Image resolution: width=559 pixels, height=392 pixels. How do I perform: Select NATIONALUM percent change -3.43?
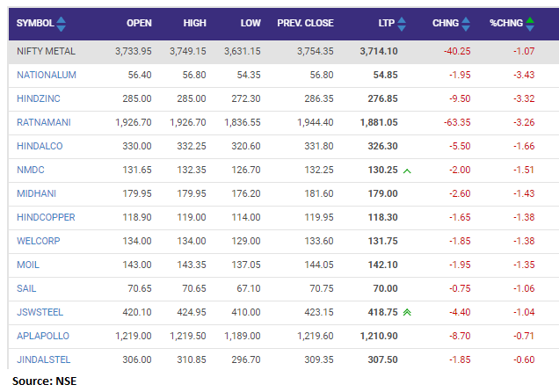(x=524, y=76)
